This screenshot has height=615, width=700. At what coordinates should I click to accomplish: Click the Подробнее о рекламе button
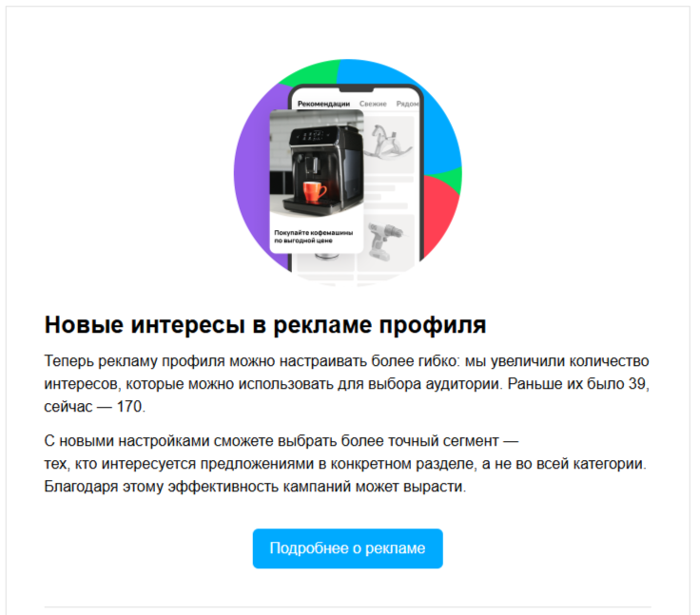click(347, 548)
